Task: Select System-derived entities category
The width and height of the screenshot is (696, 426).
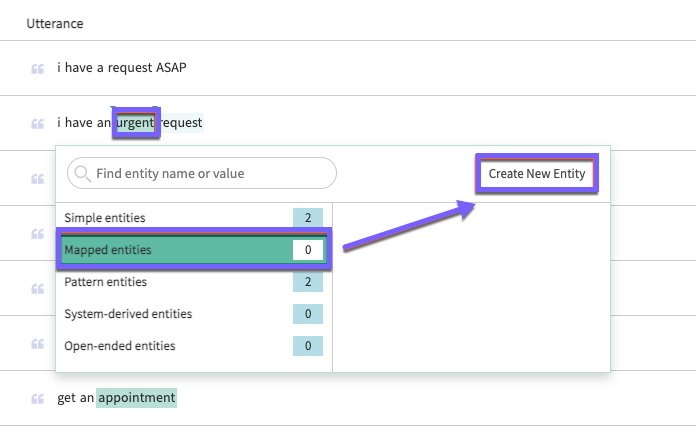Action: (x=194, y=314)
